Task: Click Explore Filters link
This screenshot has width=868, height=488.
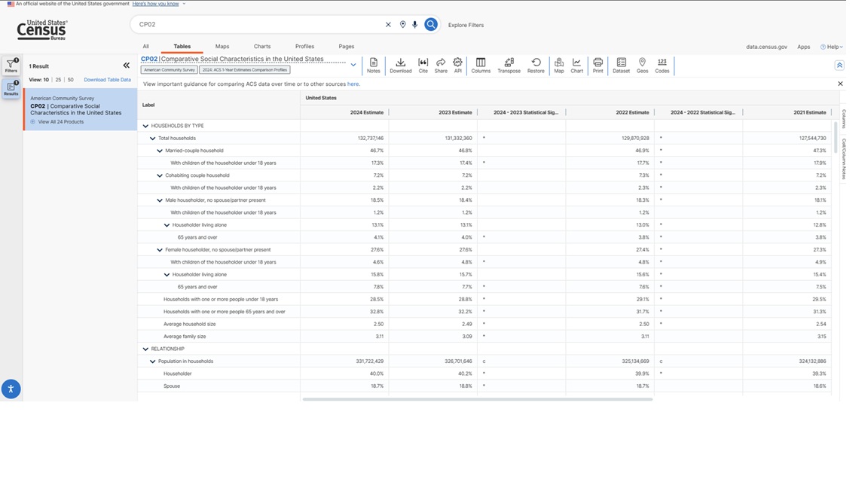Action: [466, 25]
